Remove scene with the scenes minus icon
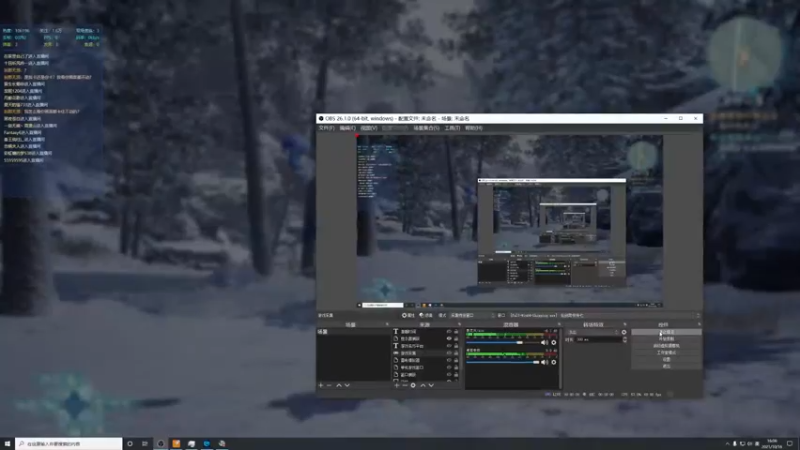Image resolution: width=800 pixels, height=450 pixels. click(329, 385)
